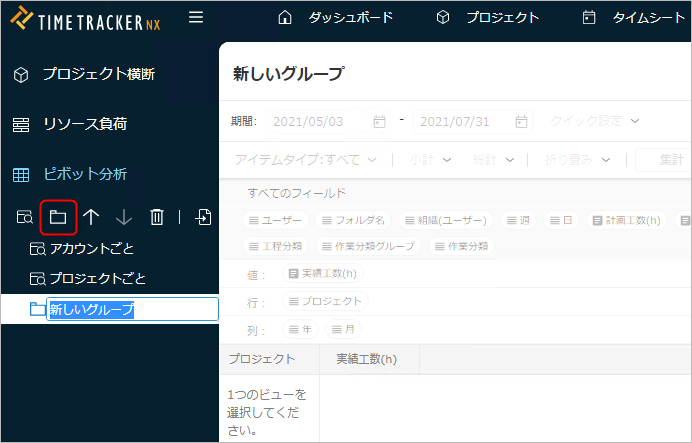Screen dimensions: 692x443
Task: Expand the クイック設定 dropdown
Action: click(594, 121)
